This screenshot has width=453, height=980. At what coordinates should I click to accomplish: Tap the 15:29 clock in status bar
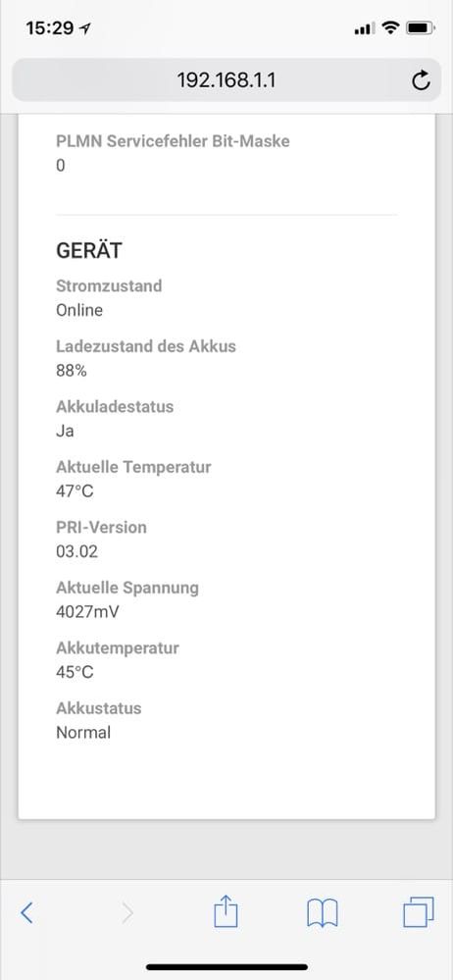coord(50,28)
